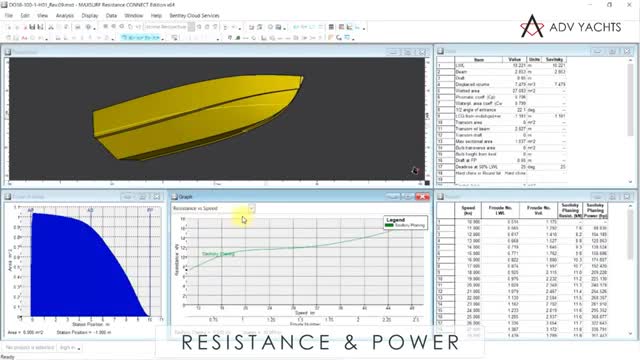Click the Savitsky column header in Data table
The width and height of the screenshot is (640, 360).
click(554, 60)
